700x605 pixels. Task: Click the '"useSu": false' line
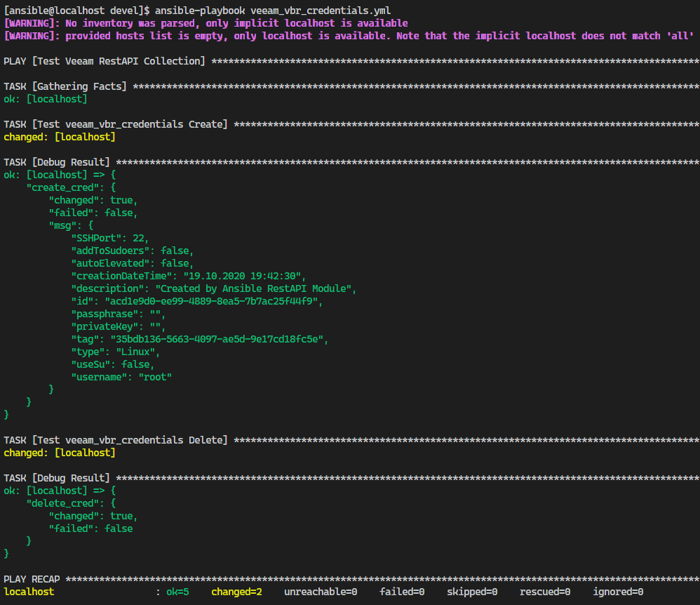pyautogui.click(x=113, y=364)
